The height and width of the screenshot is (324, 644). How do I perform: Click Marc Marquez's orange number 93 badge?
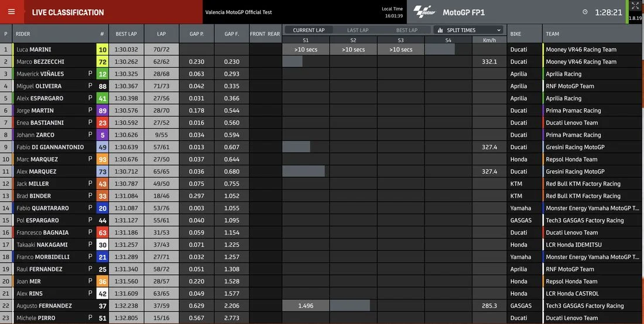pyautogui.click(x=102, y=159)
